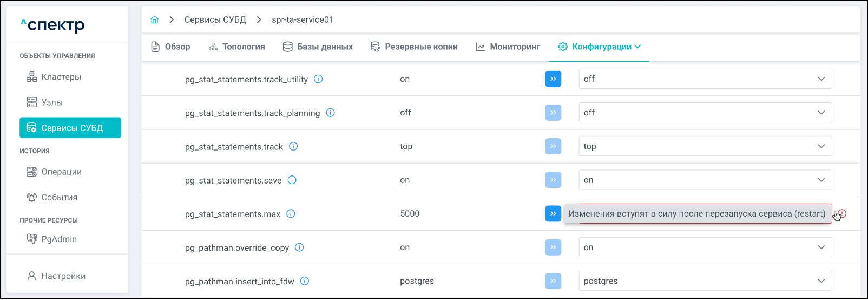Click info icon next to pg_stat_statements.track_utility
Image resolution: width=868 pixels, height=300 pixels.
coord(318,79)
